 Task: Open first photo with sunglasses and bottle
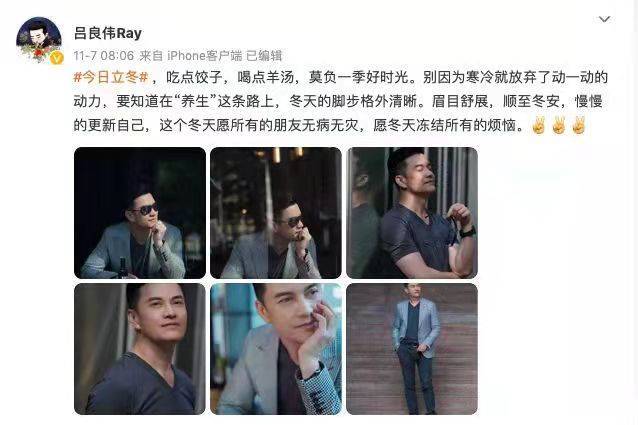140,213
